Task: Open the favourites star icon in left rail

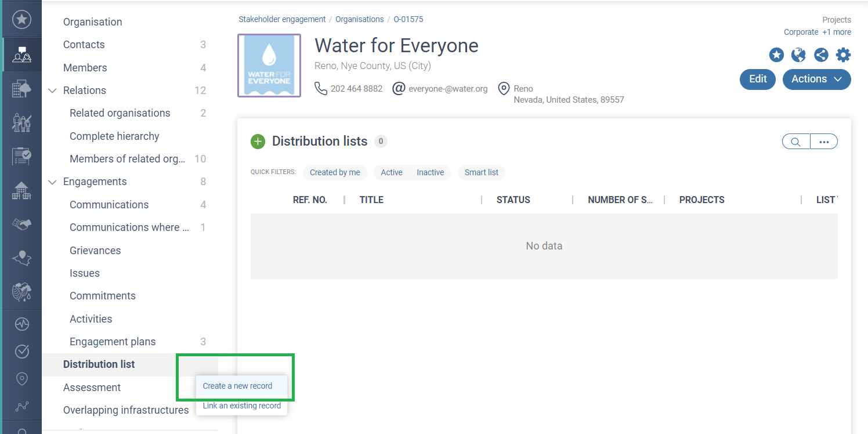Action: [x=21, y=20]
